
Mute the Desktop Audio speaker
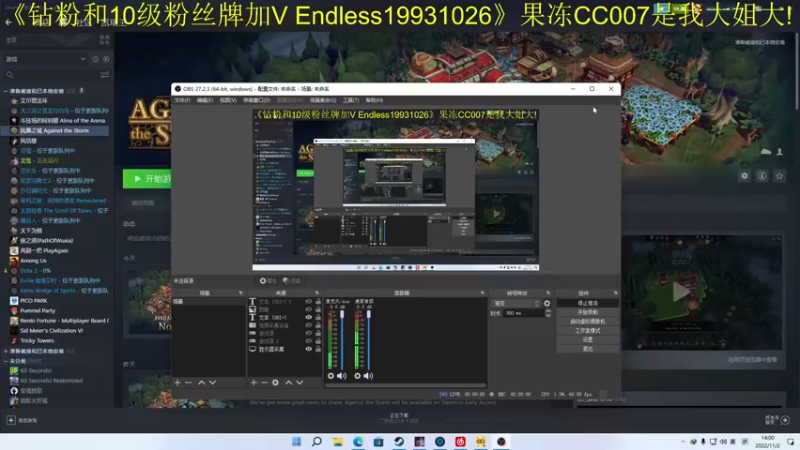point(368,376)
